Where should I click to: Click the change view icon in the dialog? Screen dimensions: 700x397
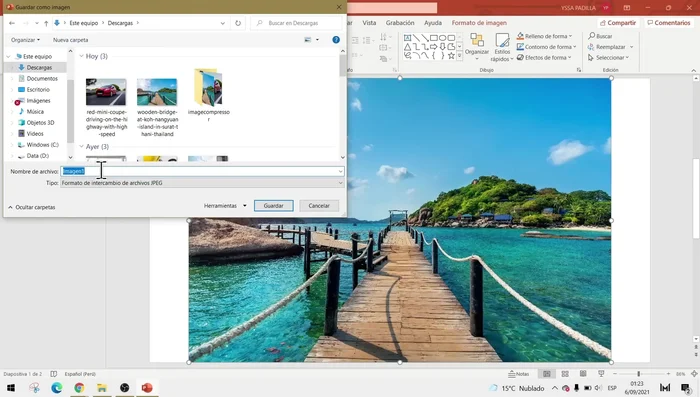pyautogui.click(x=308, y=40)
